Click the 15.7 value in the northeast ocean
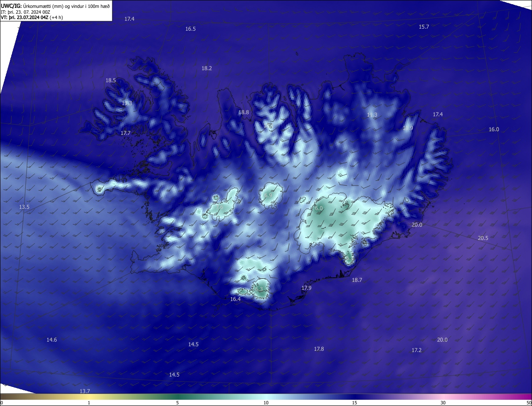 tap(424, 27)
